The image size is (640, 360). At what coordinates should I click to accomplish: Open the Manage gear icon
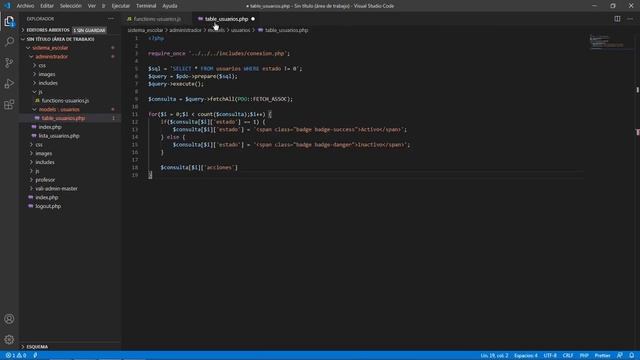9,339
